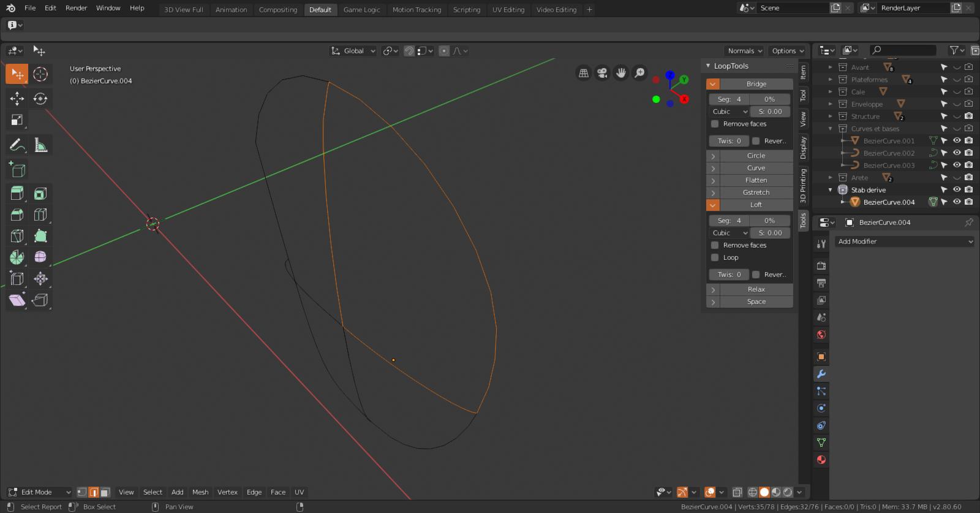The height and width of the screenshot is (513, 980).
Task: Click the outliner search field
Action: click(903, 50)
